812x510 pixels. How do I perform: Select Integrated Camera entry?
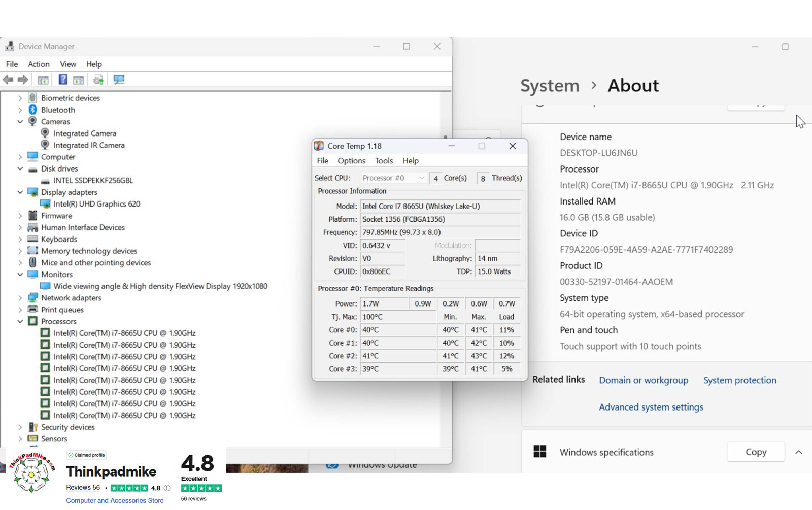(85, 133)
